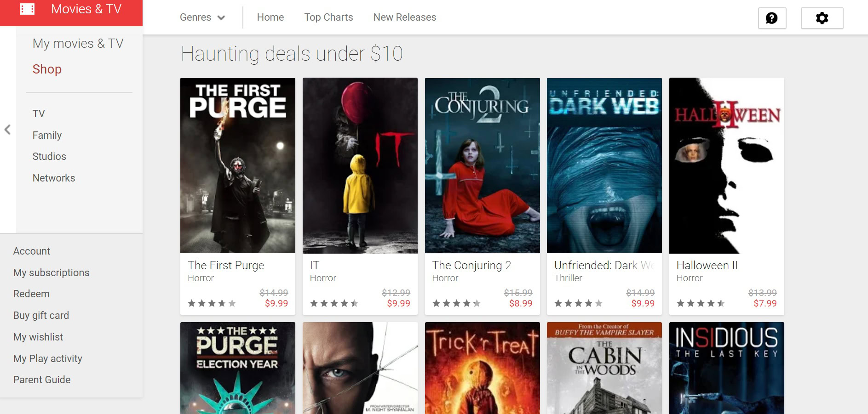Expand the Genres dropdown
The height and width of the screenshot is (414, 868).
(202, 17)
